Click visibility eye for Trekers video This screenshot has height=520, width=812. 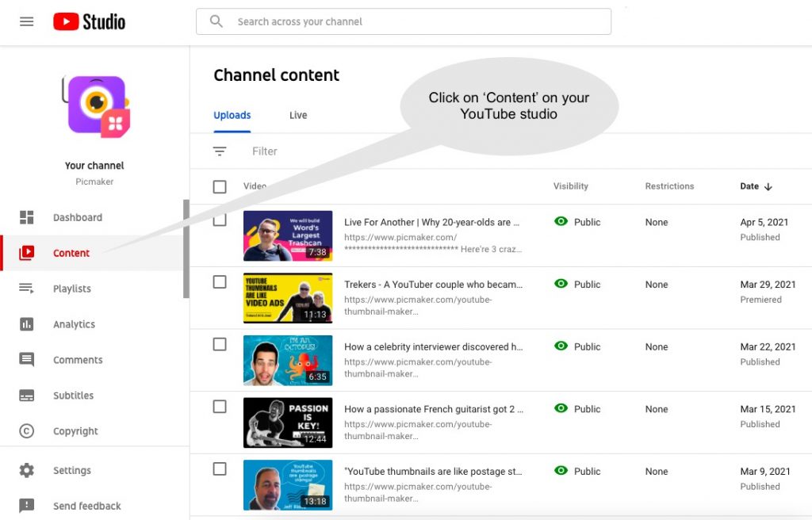561,284
